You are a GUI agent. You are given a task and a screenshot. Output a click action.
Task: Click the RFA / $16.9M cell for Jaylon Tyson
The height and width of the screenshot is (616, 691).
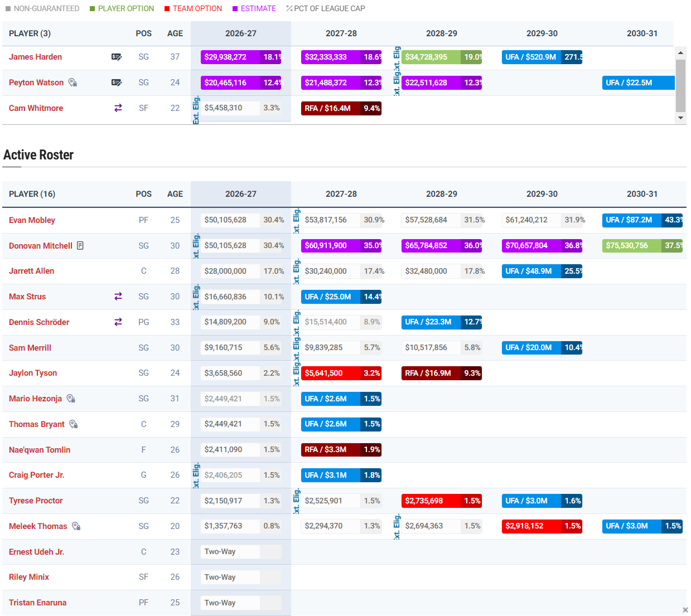[442, 373]
